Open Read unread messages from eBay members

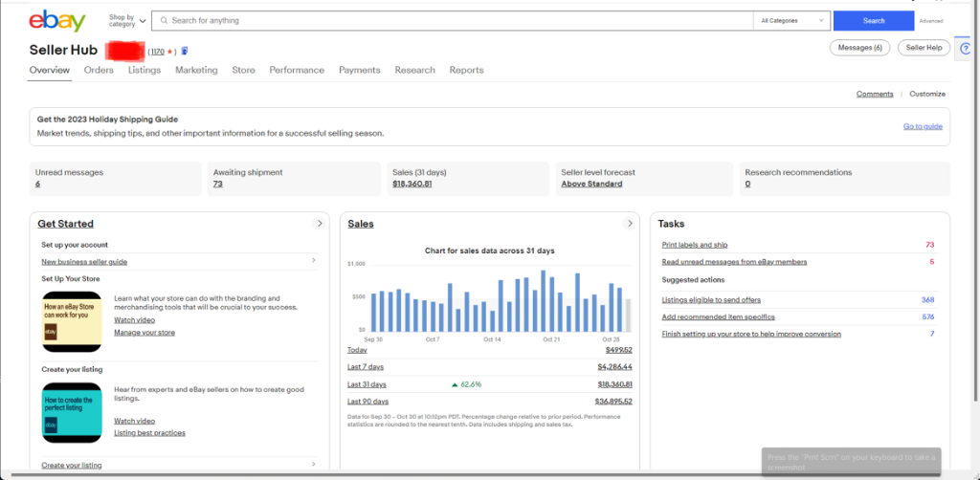click(x=734, y=262)
